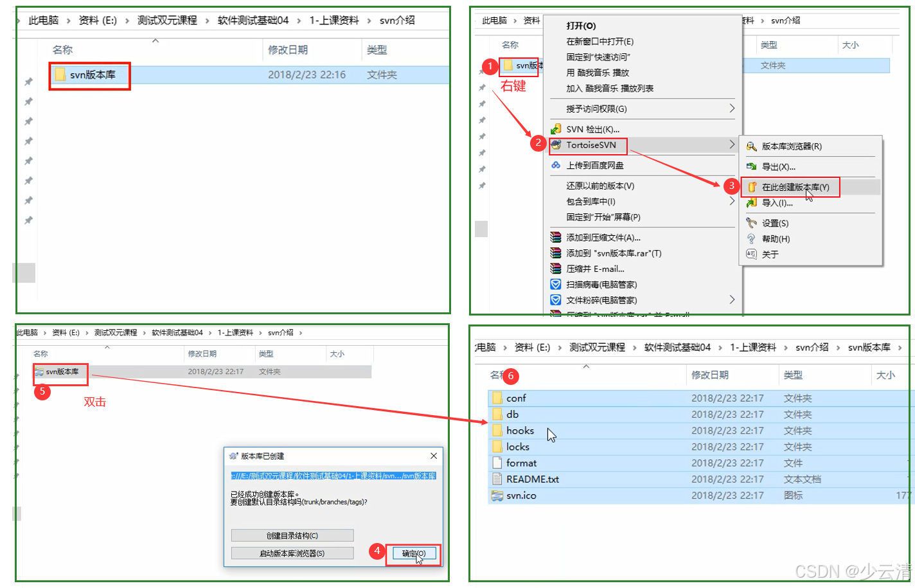Viewport: 915px width, 588px height.
Task: Click the svn.ico file icon
Action: pos(497,495)
